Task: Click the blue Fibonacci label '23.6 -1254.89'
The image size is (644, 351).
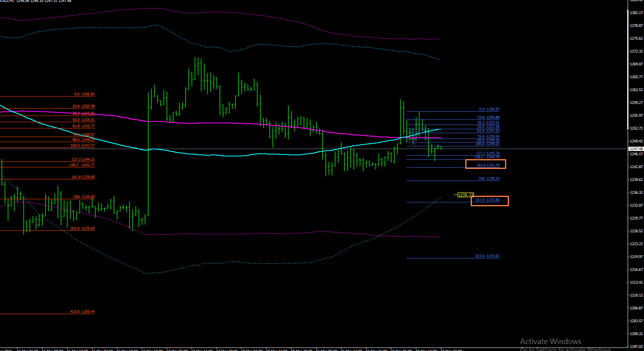Action: click(488, 118)
